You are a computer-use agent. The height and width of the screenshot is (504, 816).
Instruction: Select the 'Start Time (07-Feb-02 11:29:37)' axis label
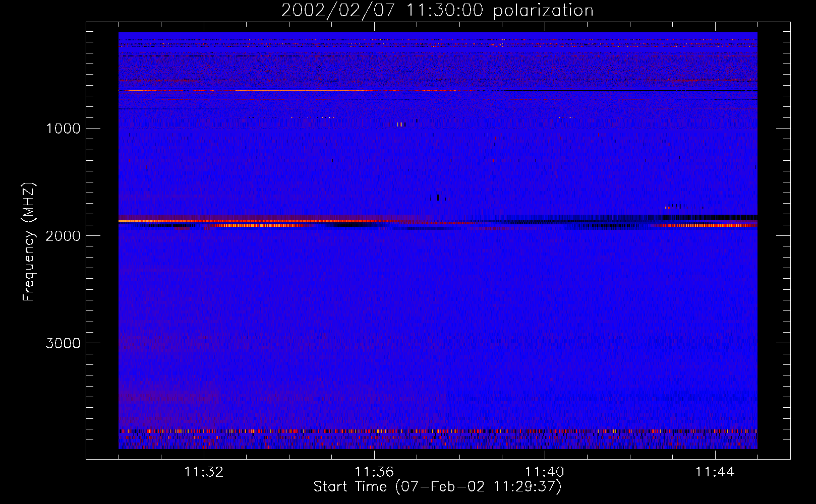click(437, 487)
